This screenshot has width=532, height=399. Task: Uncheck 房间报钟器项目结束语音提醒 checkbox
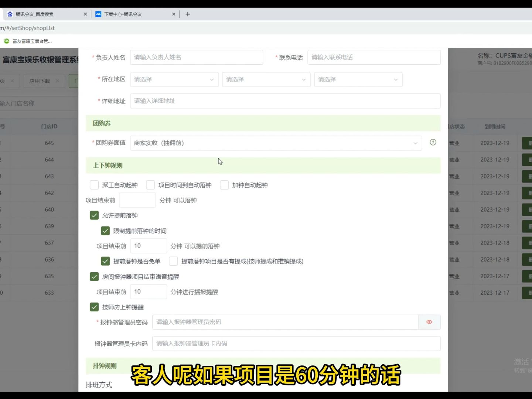94,276
